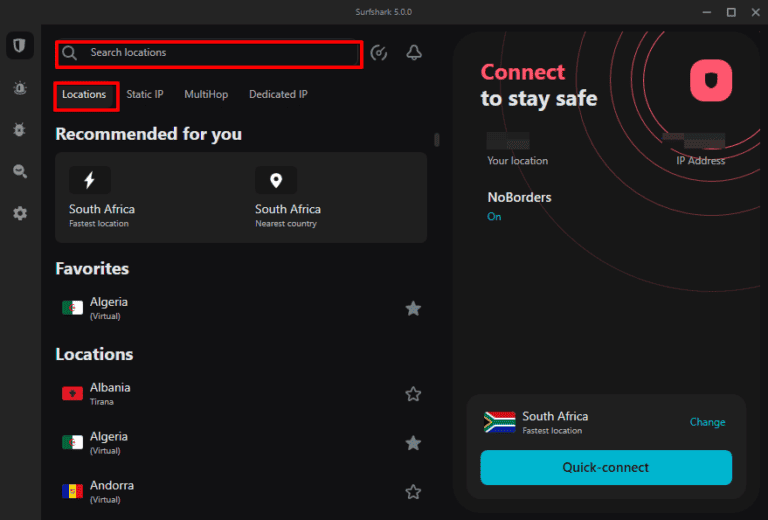
Task: Favorite Andorra using its star
Action: click(413, 492)
